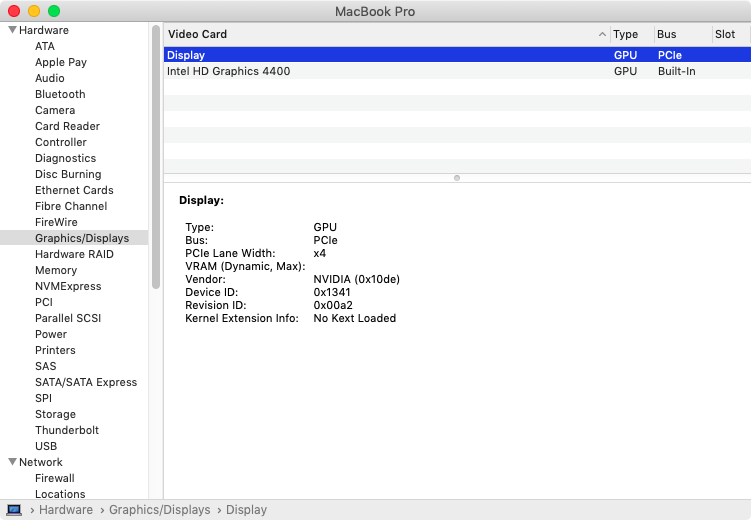
Task: Select Audio in the Hardware list
Action: 50,78
